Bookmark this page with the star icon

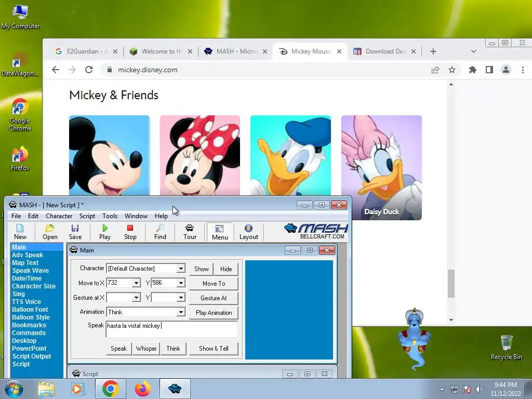452,70
